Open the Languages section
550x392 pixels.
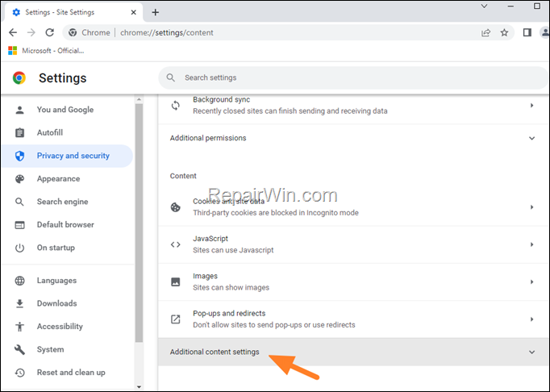(68, 281)
